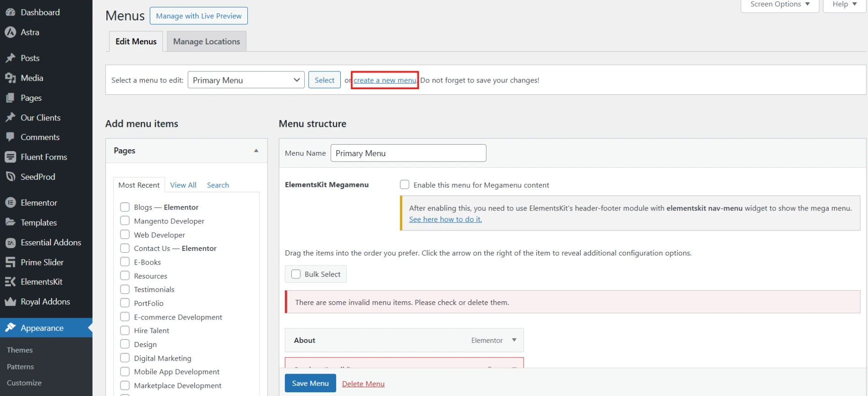Tick the Web Developer page checkbox

click(125, 234)
